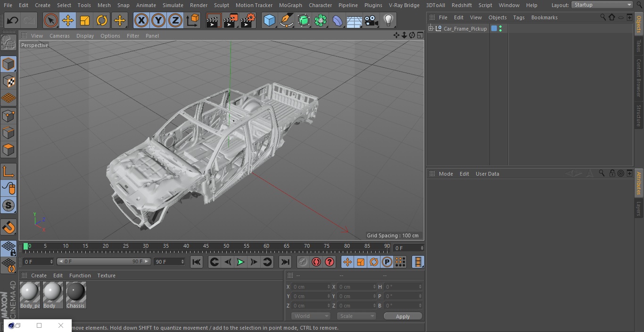Screen dimensions: 644x332
Task: Select the Move tool
Action: point(68,21)
